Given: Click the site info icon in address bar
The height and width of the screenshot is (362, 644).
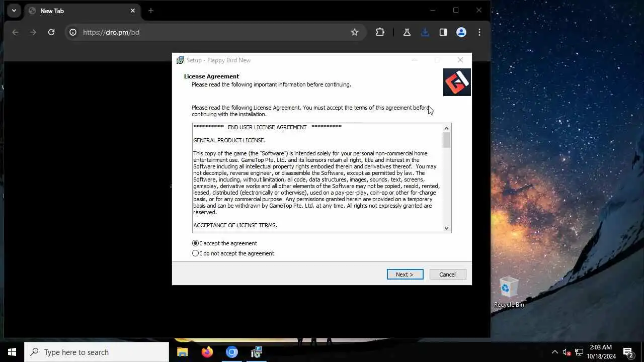Looking at the screenshot, I should tap(73, 32).
